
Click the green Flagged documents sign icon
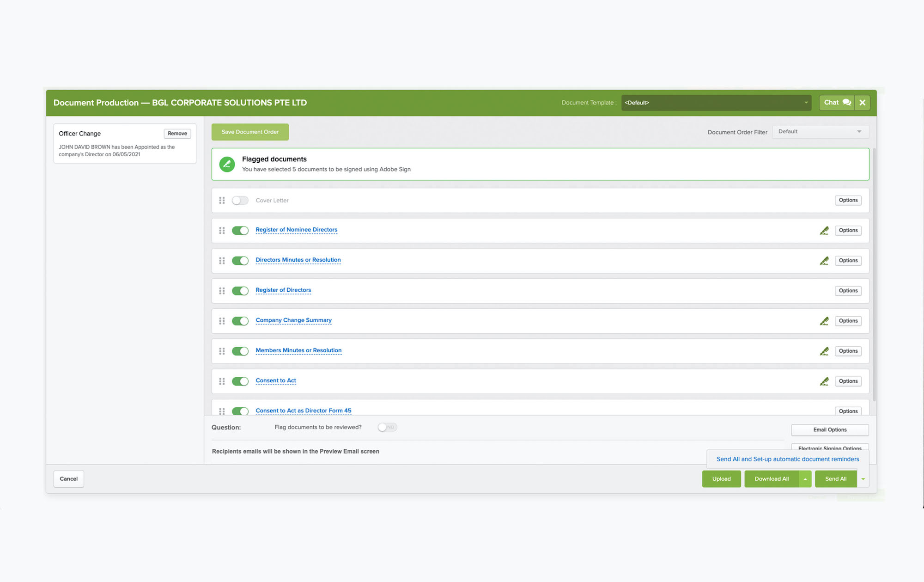[227, 164]
